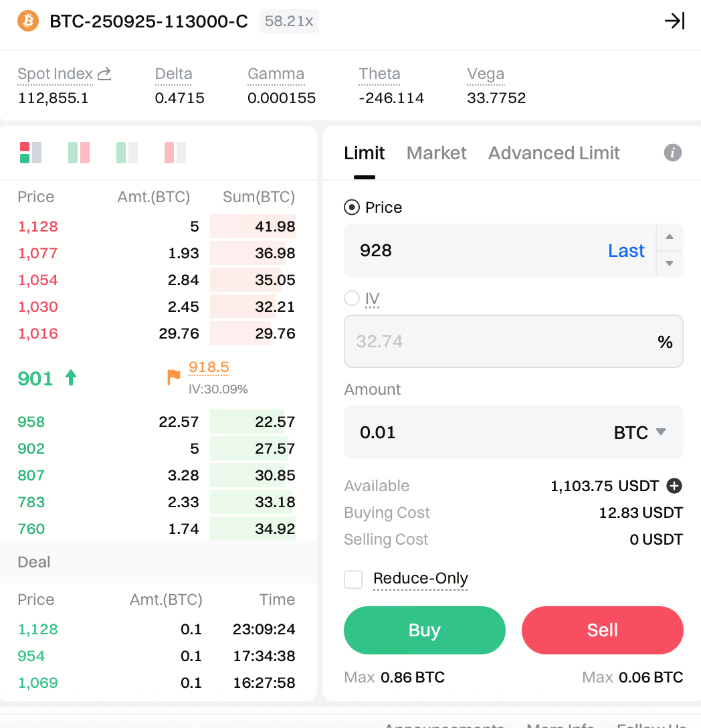
Task: Click the Spot Index share icon
Action: (x=104, y=74)
